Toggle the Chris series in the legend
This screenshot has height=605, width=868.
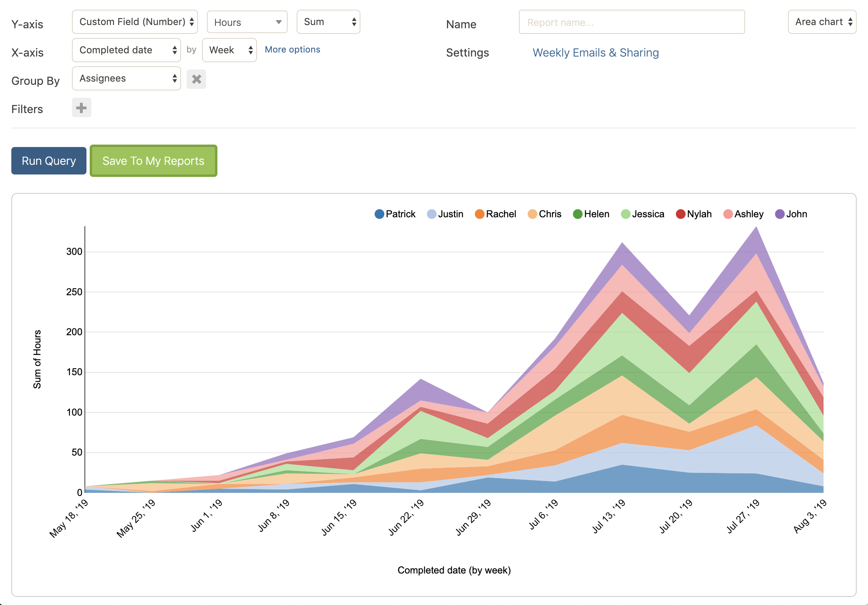(x=544, y=214)
